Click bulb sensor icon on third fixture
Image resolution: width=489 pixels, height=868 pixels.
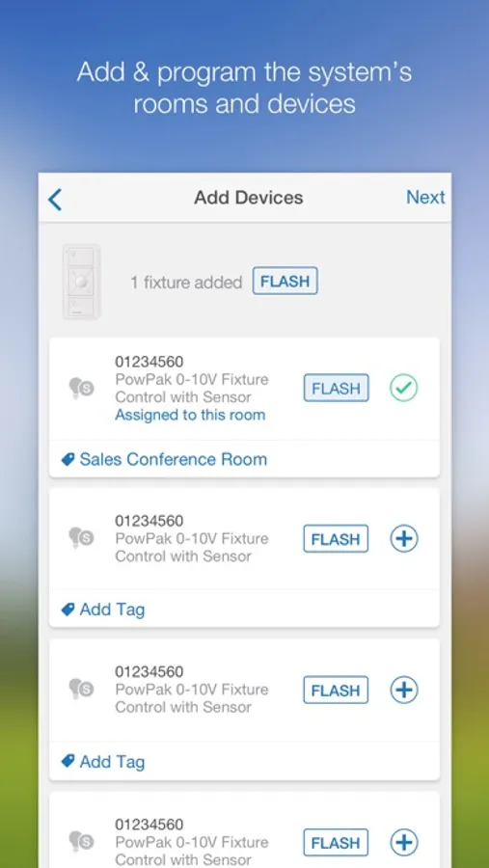pyautogui.click(x=81, y=689)
